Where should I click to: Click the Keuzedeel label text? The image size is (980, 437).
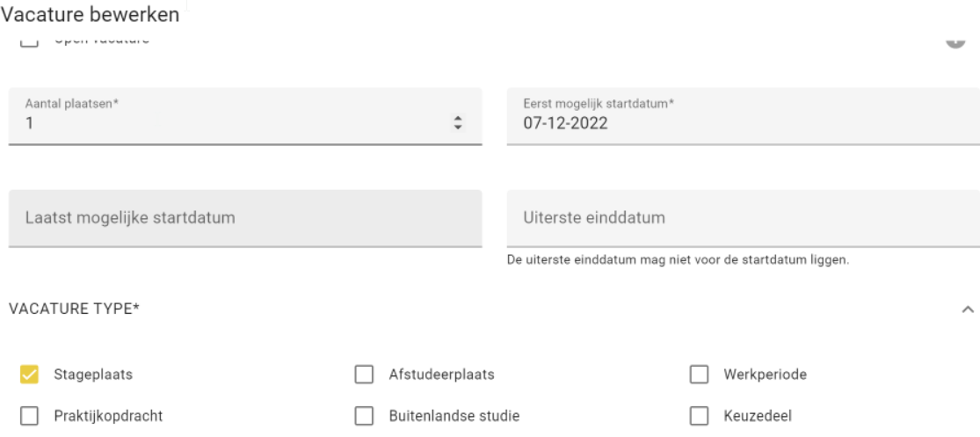pos(758,416)
